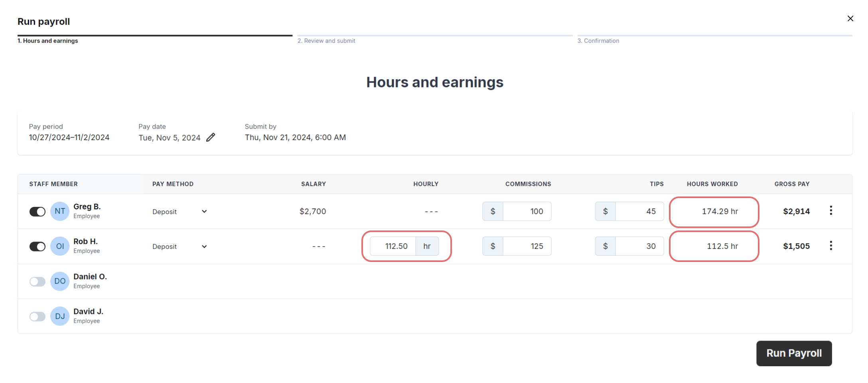
Task: Click Greg B. hours worked 174.29 hr
Action: click(x=720, y=212)
